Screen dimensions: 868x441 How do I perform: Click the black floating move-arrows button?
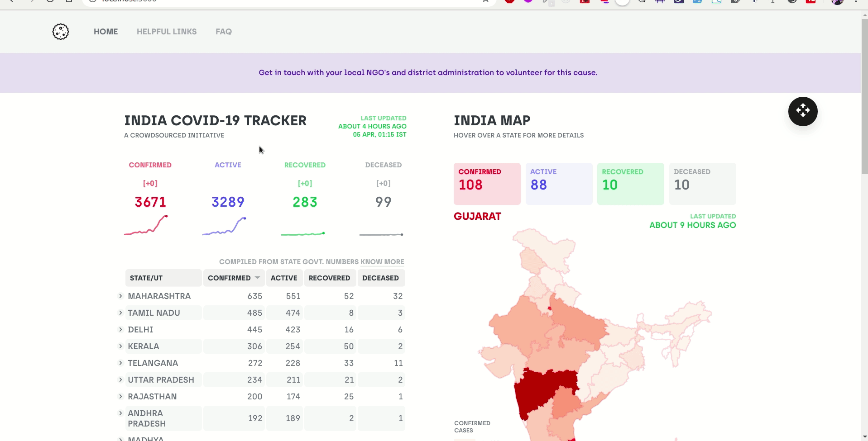pos(803,111)
